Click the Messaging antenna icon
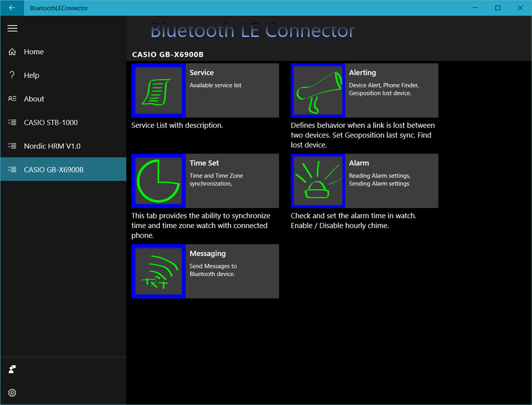The width and height of the screenshot is (532, 405). [x=159, y=271]
